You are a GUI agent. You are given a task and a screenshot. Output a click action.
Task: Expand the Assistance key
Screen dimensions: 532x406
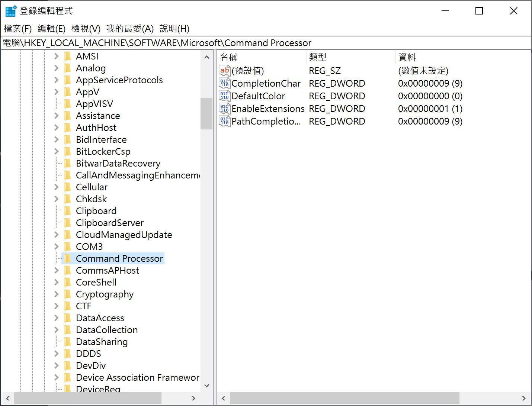pyautogui.click(x=56, y=116)
